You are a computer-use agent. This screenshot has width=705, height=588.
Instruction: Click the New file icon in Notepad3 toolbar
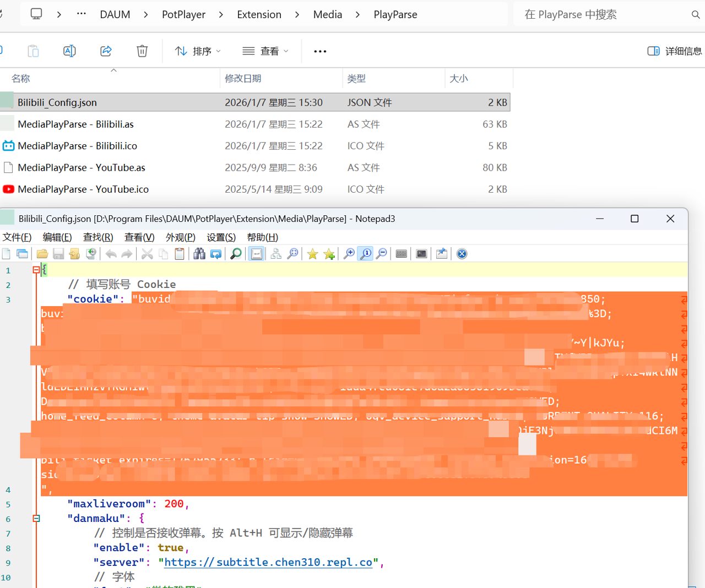(6, 254)
